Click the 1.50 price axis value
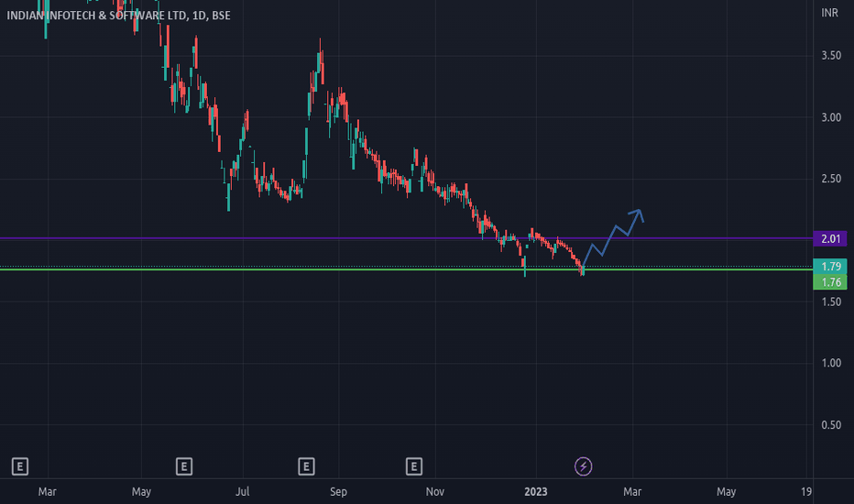This screenshot has width=854, height=504. coord(831,301)
